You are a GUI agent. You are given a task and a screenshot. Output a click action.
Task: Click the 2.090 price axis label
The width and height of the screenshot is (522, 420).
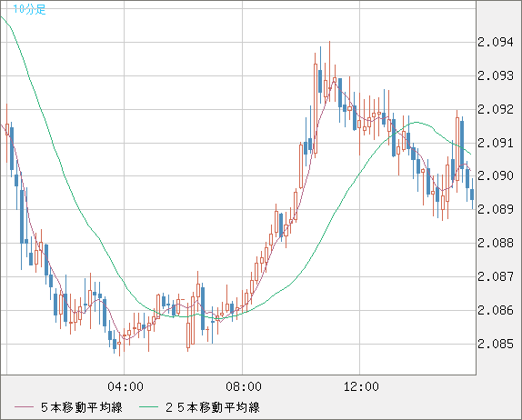coord(496,175)
